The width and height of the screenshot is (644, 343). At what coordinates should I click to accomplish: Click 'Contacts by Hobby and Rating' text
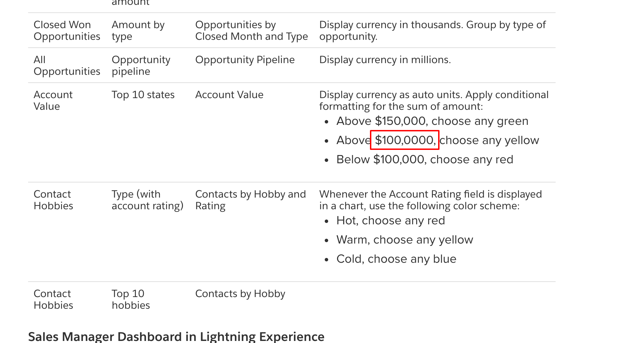pos(250,200)
